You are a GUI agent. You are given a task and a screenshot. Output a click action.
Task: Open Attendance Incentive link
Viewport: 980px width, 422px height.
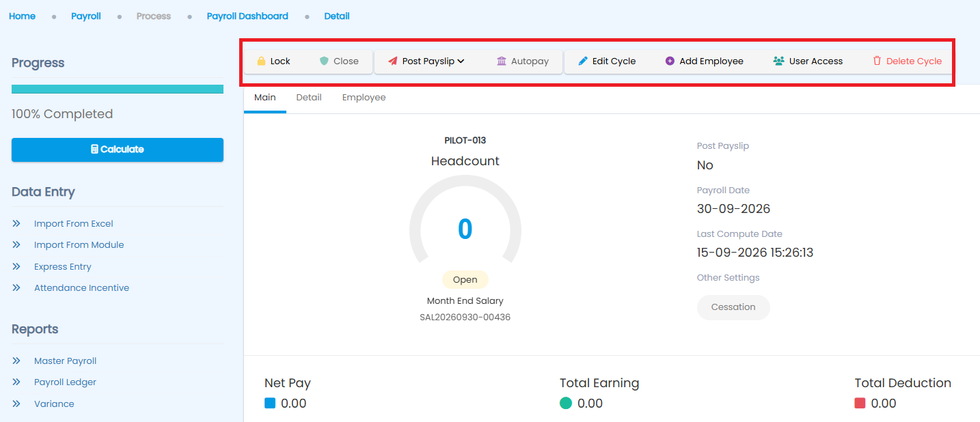tap(82, 287)
